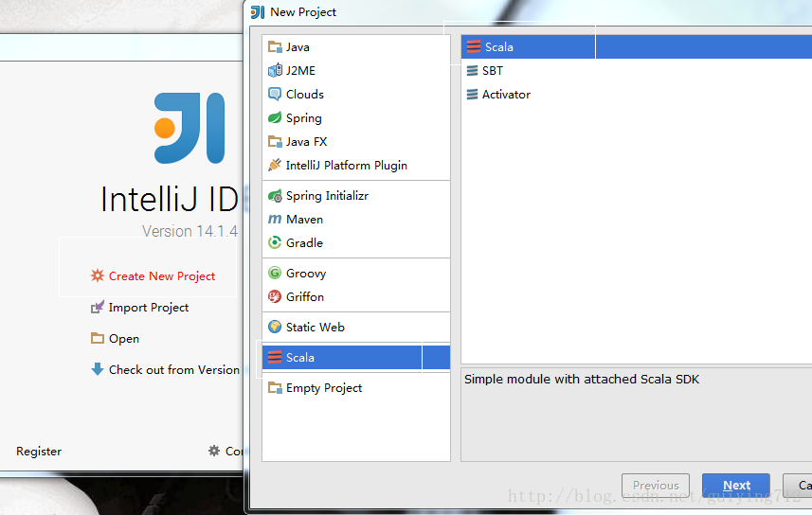Choose the SBT template
This screenshot has height=515, width=812.
637,71
